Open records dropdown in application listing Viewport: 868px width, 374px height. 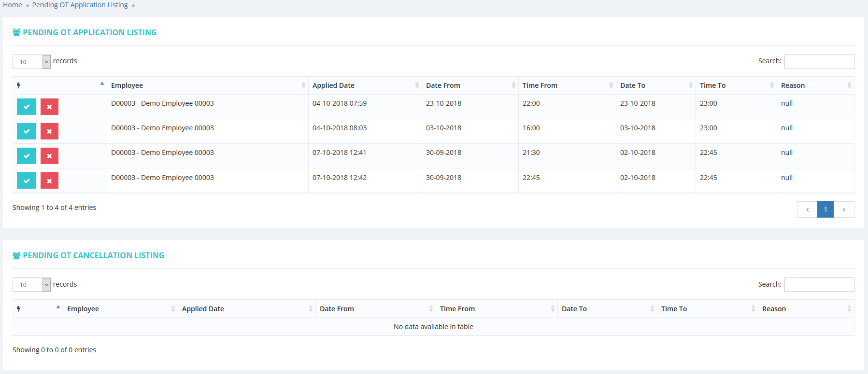[x=32, y=62]
